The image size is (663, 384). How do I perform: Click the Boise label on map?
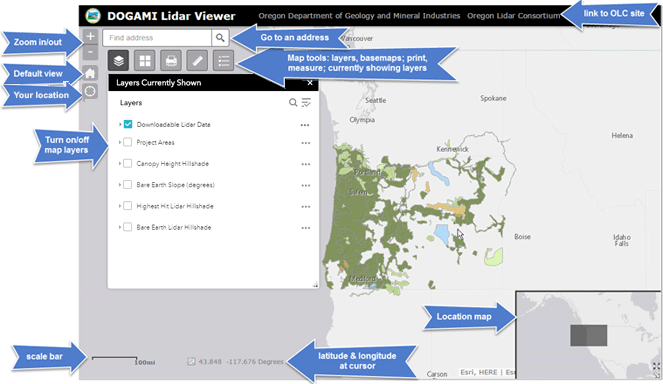(x=522, y=237)
